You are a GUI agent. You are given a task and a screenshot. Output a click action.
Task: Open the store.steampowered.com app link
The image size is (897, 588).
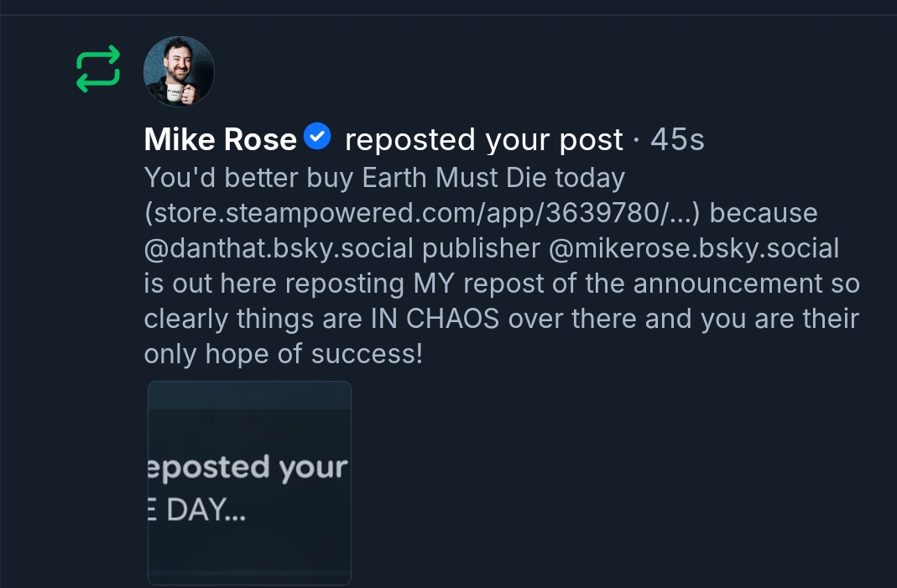coord(426,213)
